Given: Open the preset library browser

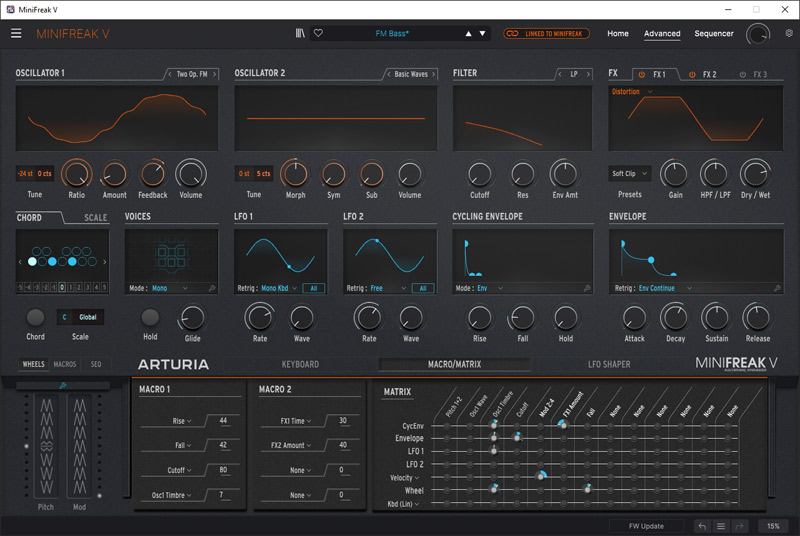Looking at the screenshot, I should 301,33.
